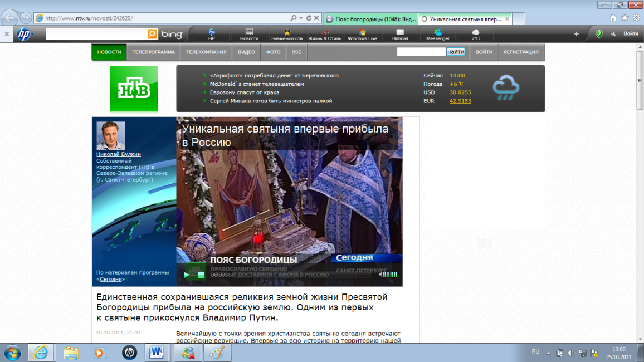
Task: Play the news video
Action: (187, 275)
